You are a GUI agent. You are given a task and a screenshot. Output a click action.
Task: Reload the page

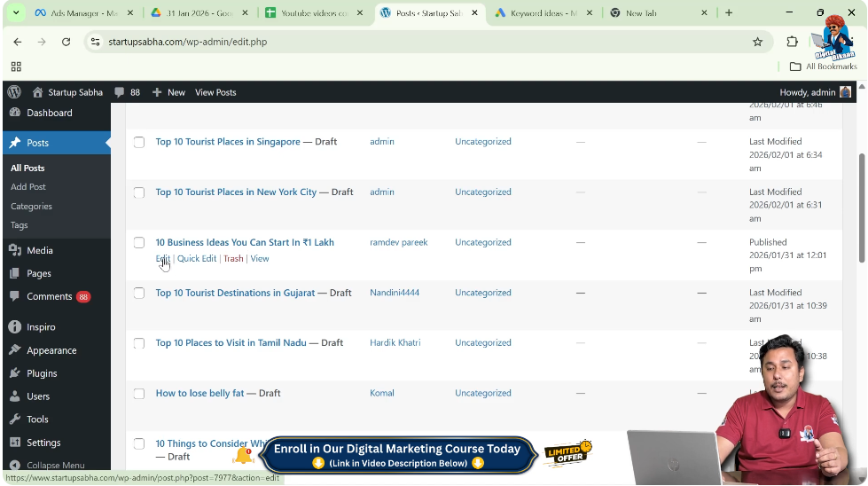[66, 42]
